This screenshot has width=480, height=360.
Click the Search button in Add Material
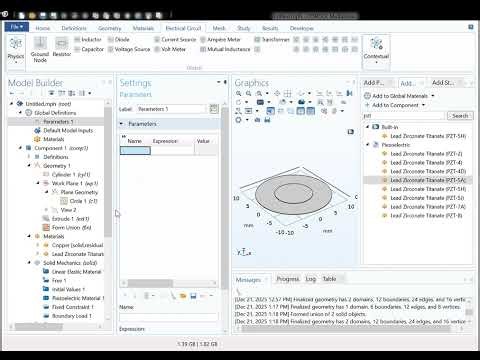coord(460,116)
